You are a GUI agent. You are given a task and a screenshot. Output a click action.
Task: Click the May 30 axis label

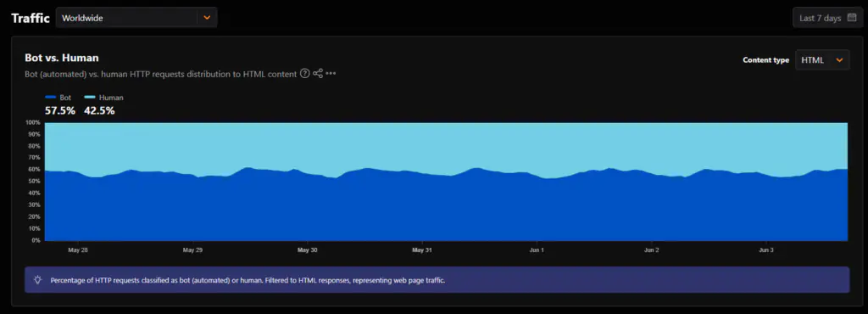pos(307,250)
